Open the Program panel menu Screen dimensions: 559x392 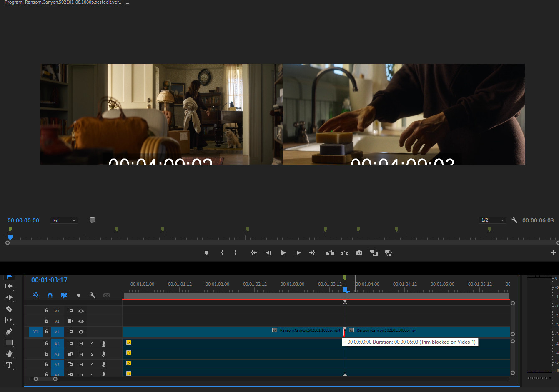coord(128,2)
